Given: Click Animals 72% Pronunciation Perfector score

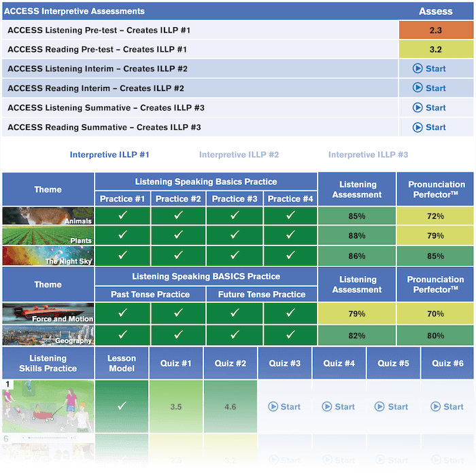Looking at the screenshot, I should pyautogui.click(x=435, y=216).
